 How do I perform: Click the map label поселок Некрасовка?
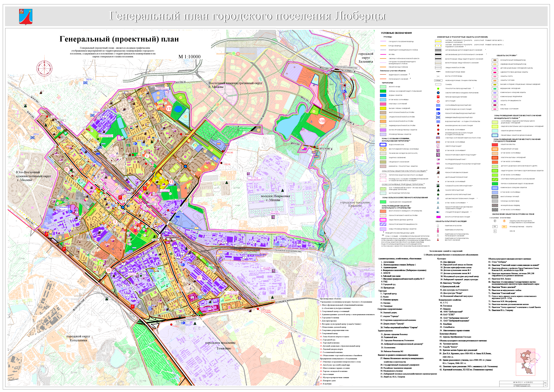pos(275,196)
